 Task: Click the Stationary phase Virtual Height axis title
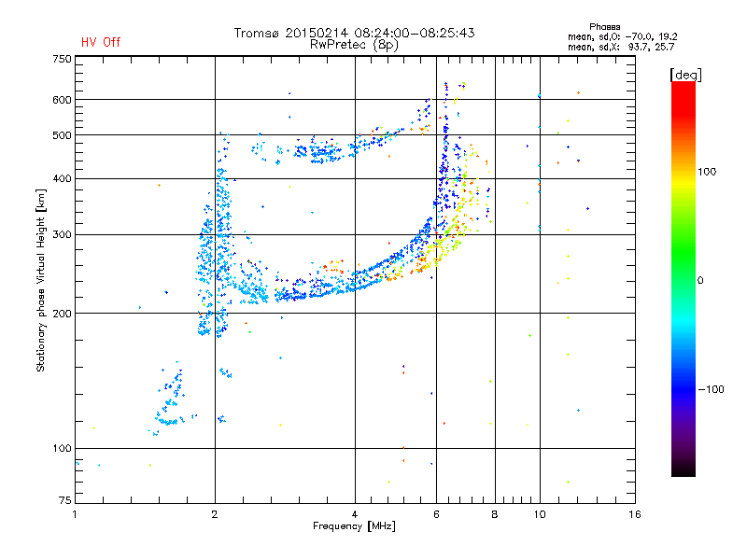(40, 280)
